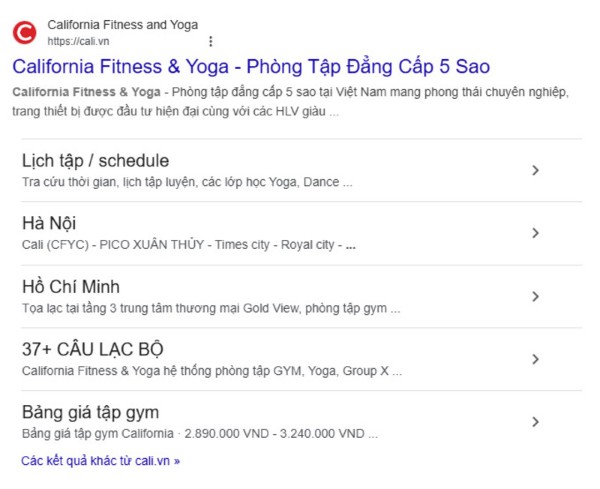This screenshot has height=489, width=600.
Task: Click description 'Cali (CFYC) - PICO XUÂN THỦY'
Action: [x=189, y=245]
